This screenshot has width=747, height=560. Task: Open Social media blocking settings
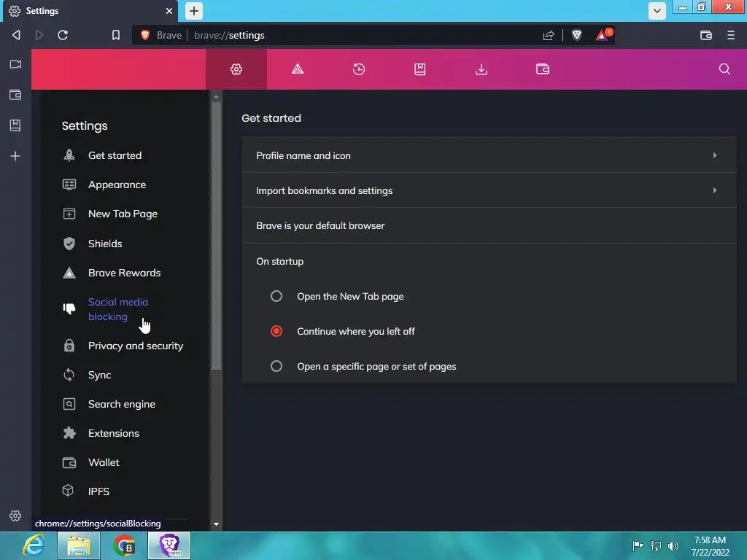click(x=117, y=309)
